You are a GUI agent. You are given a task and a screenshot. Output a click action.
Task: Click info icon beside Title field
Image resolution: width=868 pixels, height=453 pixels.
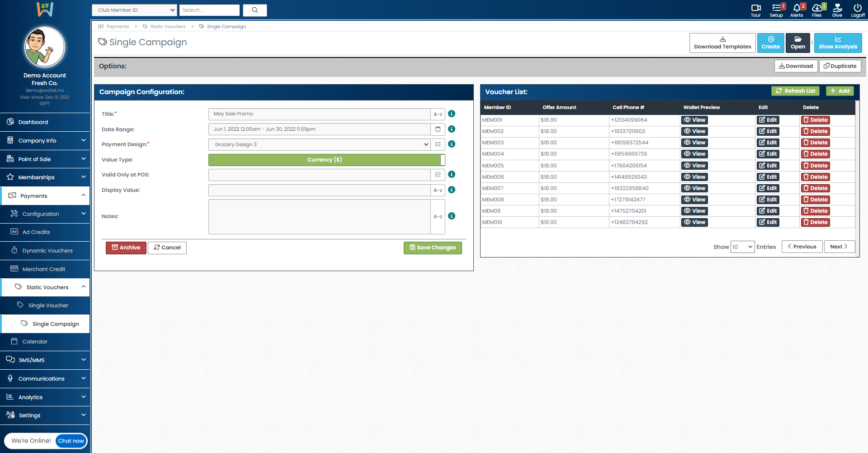[451, 114]
